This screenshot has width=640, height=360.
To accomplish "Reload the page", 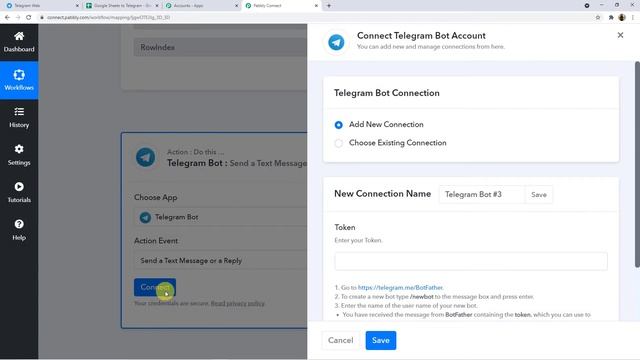I will pyautogui.click(x=29, y=18).
